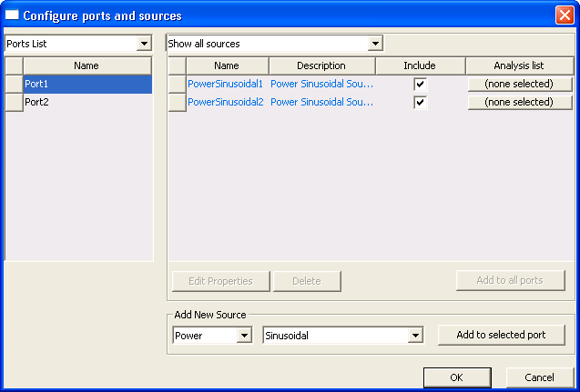This screenshot has width=580, height=392.
Task: Open analysis list for PowerSinusoidal1
Action: click(x=519, y=84)
